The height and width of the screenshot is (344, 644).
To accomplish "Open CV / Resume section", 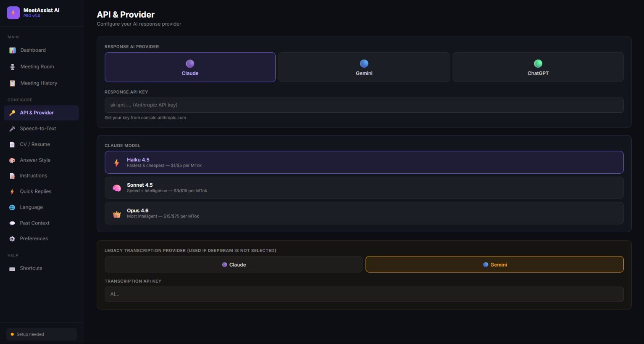I will click(x=41, y=145).
